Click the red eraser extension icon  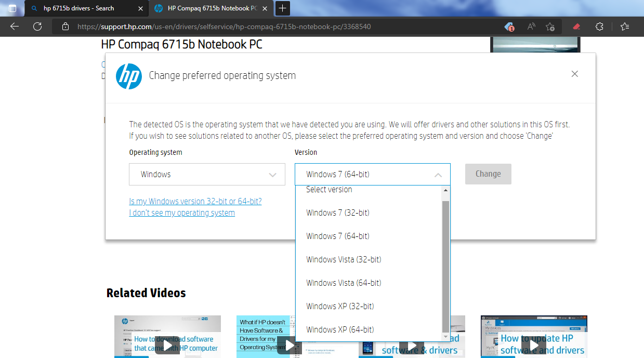tap(576, 26)
